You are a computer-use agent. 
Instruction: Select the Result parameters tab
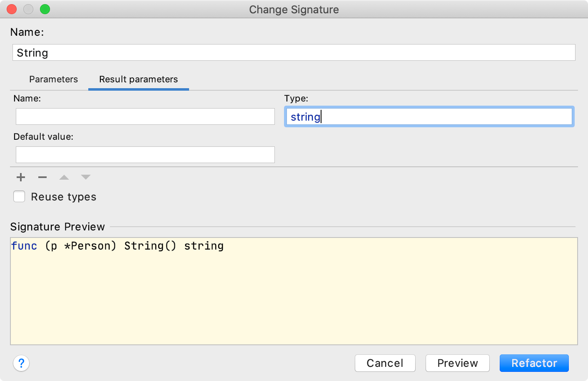click(138, 79)
